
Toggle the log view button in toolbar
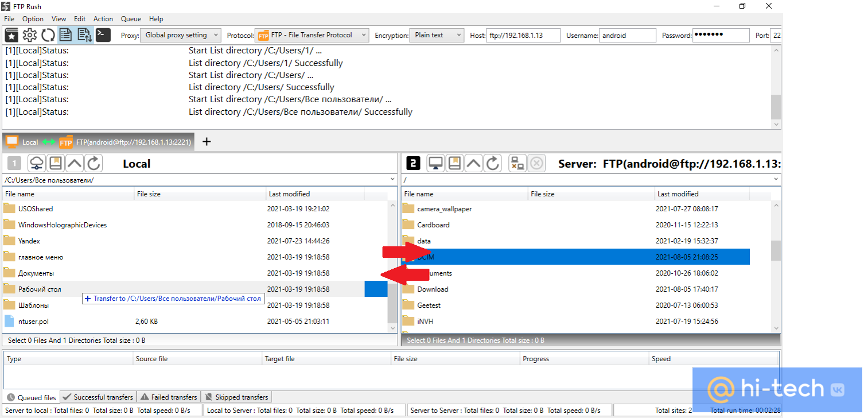[66, 35]
